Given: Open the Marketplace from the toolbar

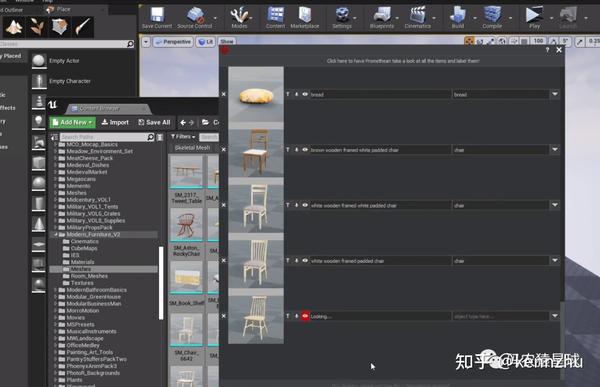Looking at the screenshot, I should coord(305,18).
